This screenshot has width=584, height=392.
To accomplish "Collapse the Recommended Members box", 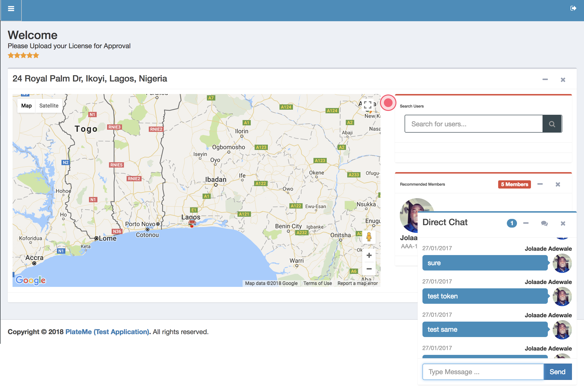I will click(540, 184).
